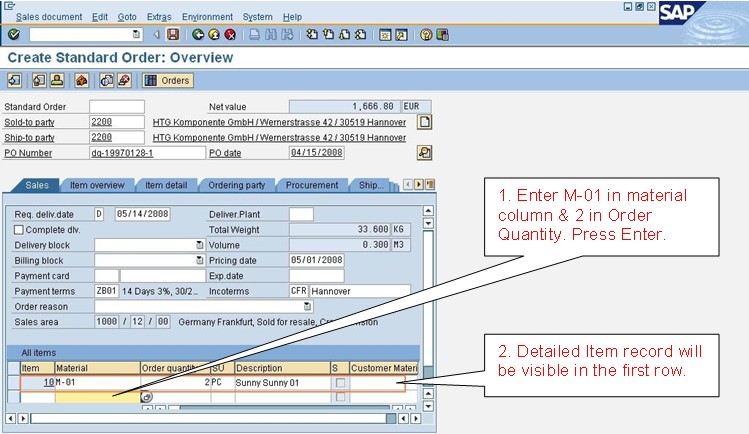Screen dimensions: 749x434
Task: Expand the Order reason dropdown
Action: pyautogui.click(x=307, y=306)
